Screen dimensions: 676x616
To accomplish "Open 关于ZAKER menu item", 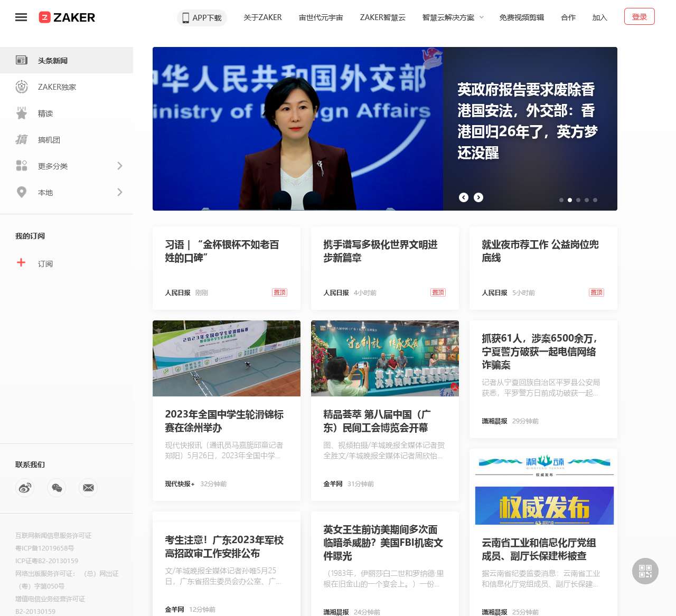I will (262, 17).
